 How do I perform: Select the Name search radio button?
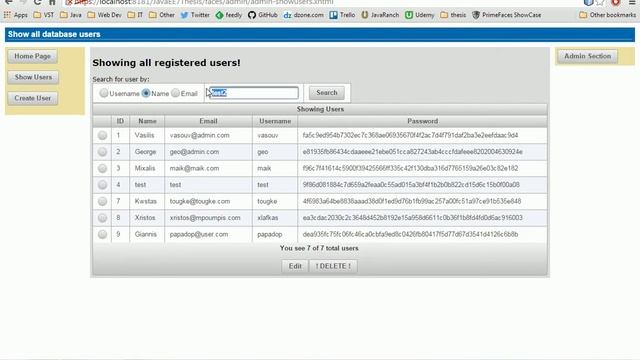click(x=146, y=93)
